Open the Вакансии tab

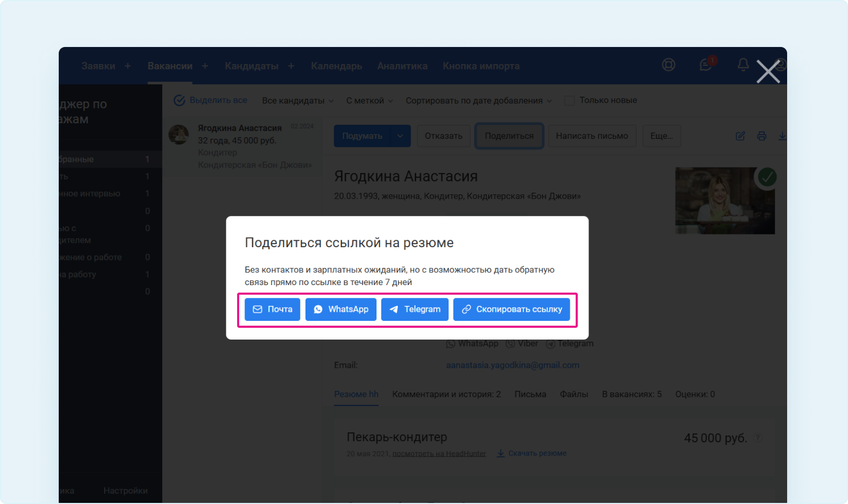[x=170, y=66]
